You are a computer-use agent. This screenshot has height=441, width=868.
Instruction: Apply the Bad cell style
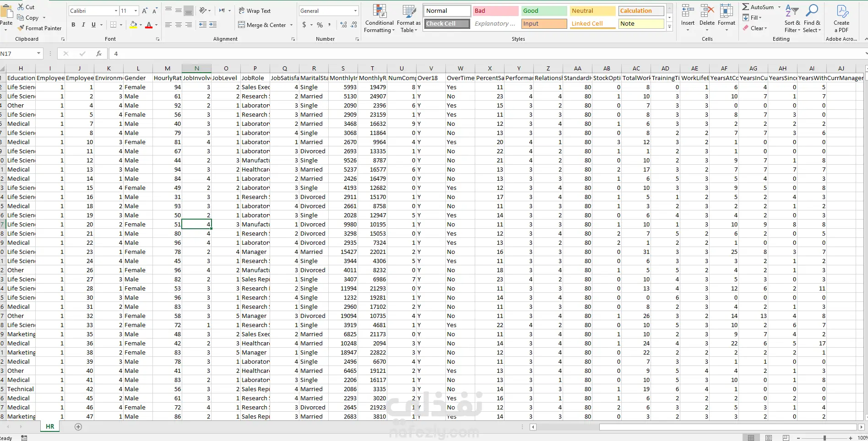tap(495, 11)
